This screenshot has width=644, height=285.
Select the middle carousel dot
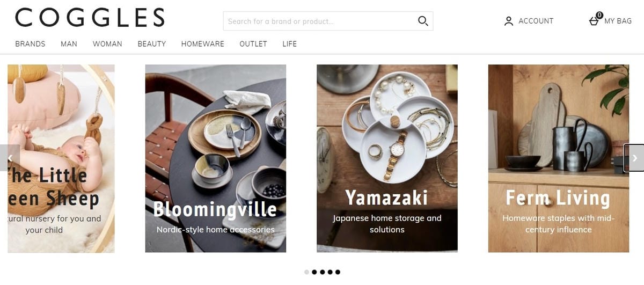tap(322, 272)
